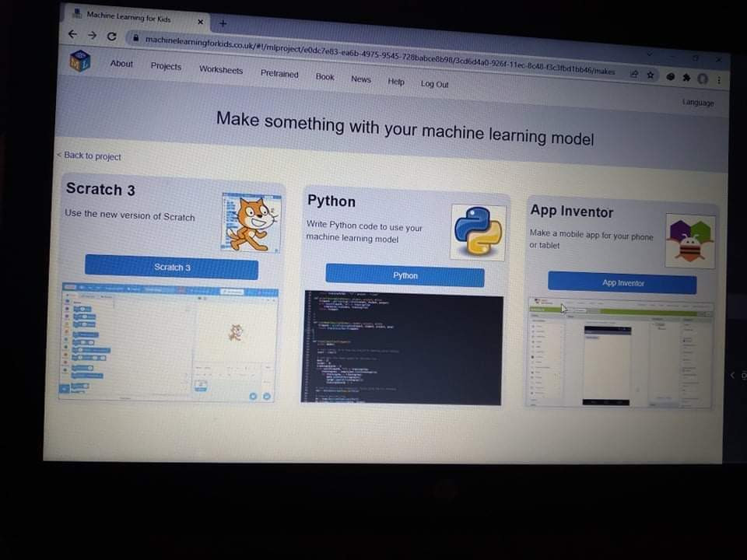Viewport: 747px width, 560px height.
Task: Open a new browser tab
Action: click(223, 23)
